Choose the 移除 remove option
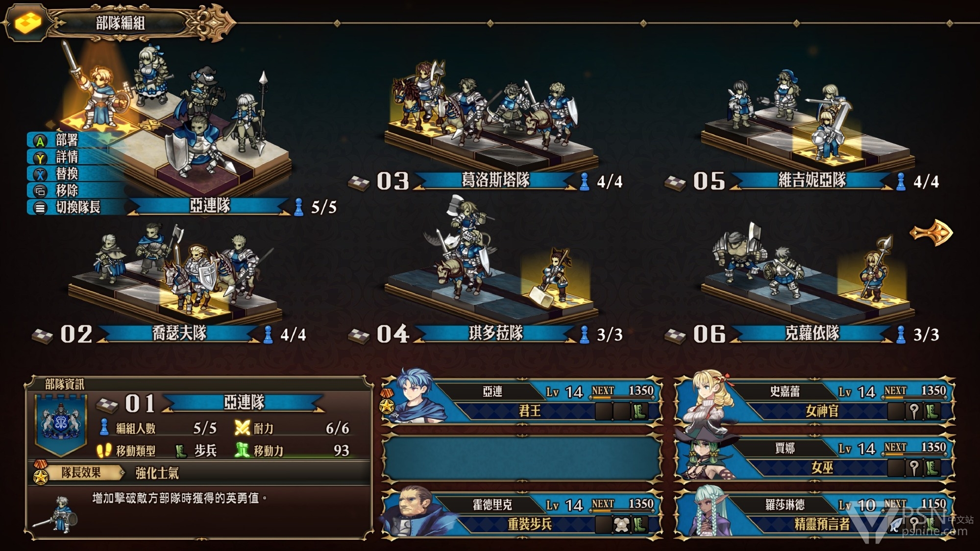This screenshot has height=551, width=980. (55, 191)
